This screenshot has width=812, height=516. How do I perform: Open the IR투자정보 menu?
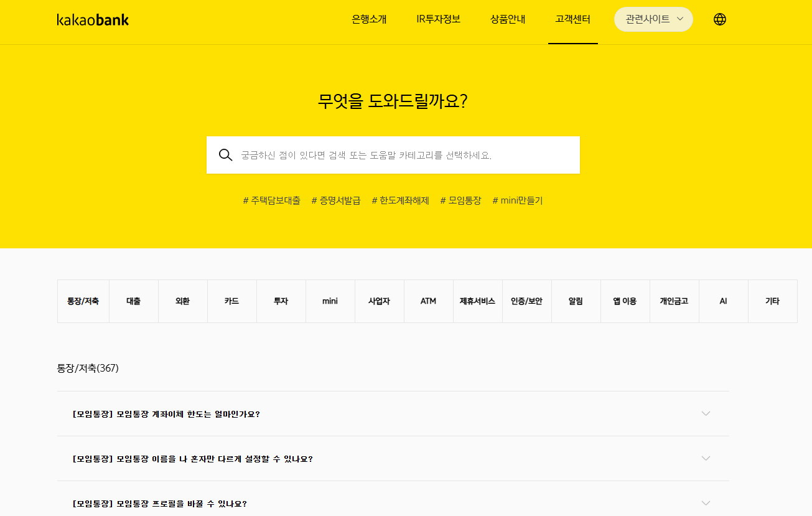click(439, 19)
